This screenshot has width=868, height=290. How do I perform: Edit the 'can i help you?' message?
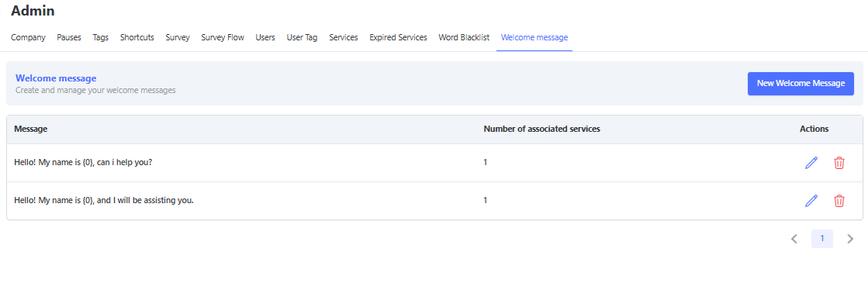[811, 163]
